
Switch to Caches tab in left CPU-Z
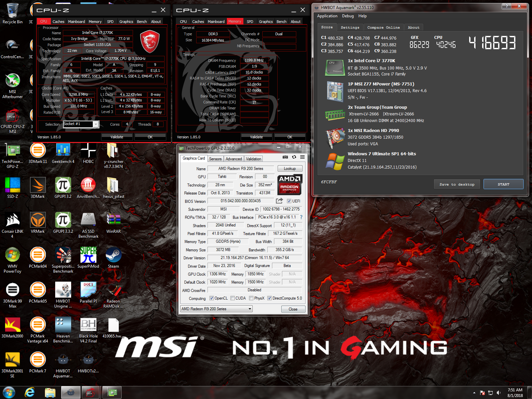[x=59, y=22]
